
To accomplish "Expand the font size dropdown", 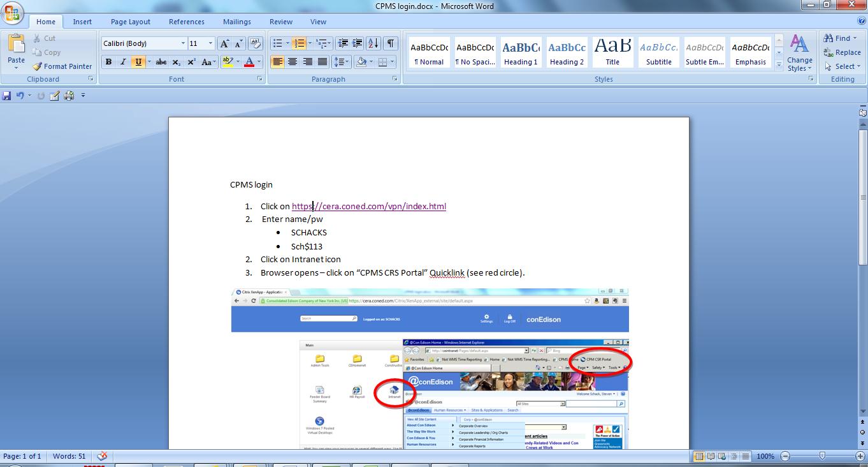I will pos(211,43).
